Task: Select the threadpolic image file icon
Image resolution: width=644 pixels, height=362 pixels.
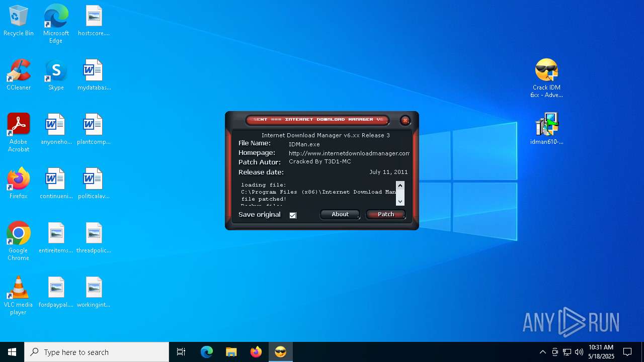Action: 94,238
